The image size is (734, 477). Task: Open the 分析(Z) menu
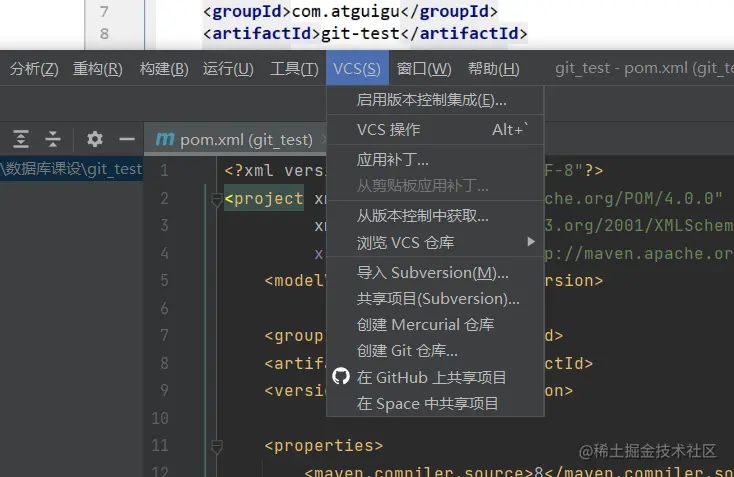tap(34, 69)
